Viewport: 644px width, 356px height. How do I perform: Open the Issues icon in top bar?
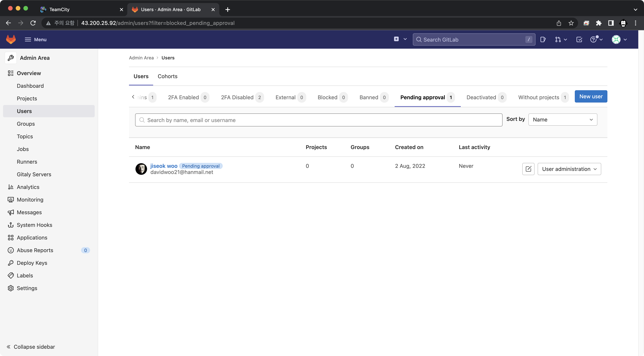(x=543, y=39)
